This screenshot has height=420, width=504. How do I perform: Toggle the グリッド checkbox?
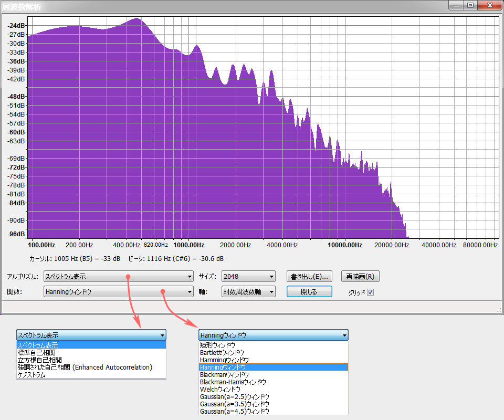(370, 292)
